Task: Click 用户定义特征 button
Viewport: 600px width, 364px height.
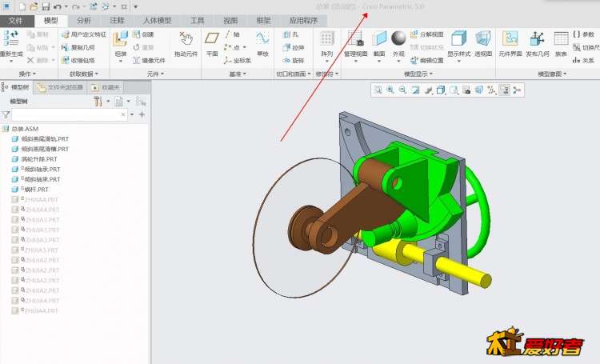Action: click(84, 34)
